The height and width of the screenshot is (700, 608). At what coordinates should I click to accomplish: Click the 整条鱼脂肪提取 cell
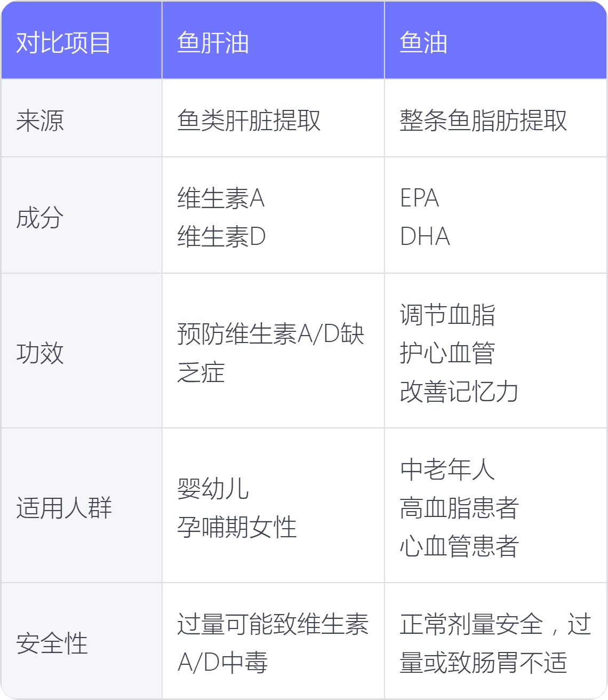tap(495, 118)
